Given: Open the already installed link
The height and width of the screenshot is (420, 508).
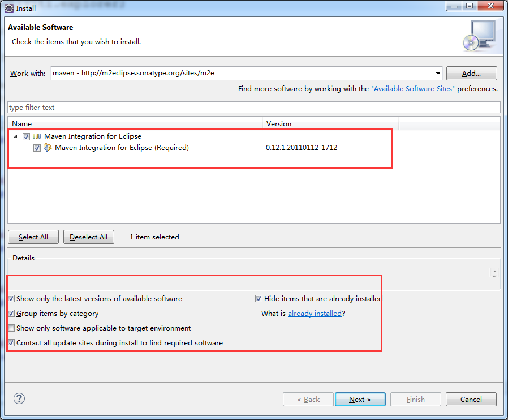Looking at the screenshot, I should 315,314.
